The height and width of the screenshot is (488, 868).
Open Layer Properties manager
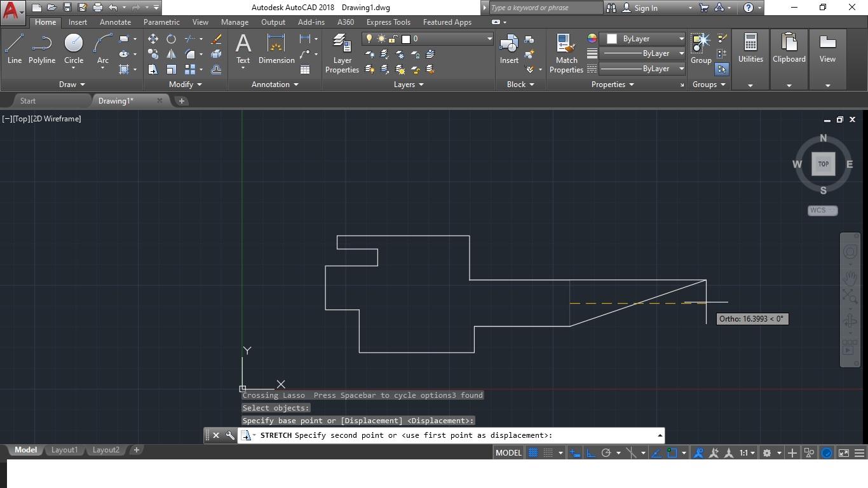pyautogui.click(x=342, y=53)
